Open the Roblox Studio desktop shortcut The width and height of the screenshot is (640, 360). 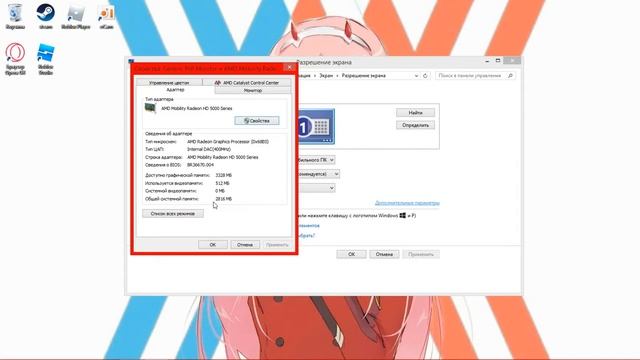[x=45, y=59]
